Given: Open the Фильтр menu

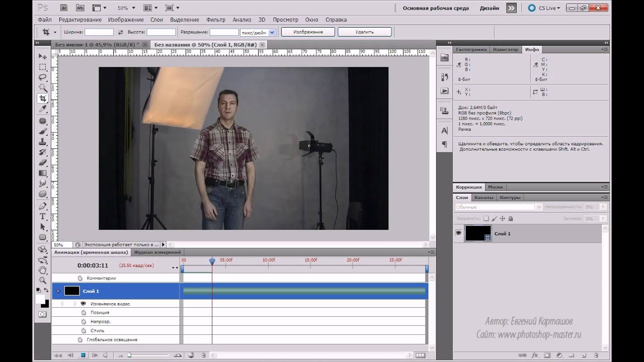Looking at the screenshot, I should point(216,20).
